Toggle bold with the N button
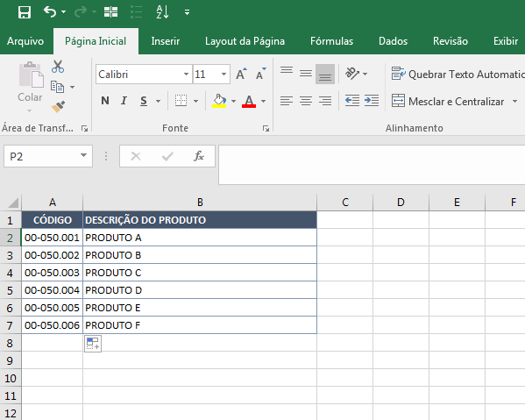The width and height of the screenshot is (525, 420). [x=105, y=101]
